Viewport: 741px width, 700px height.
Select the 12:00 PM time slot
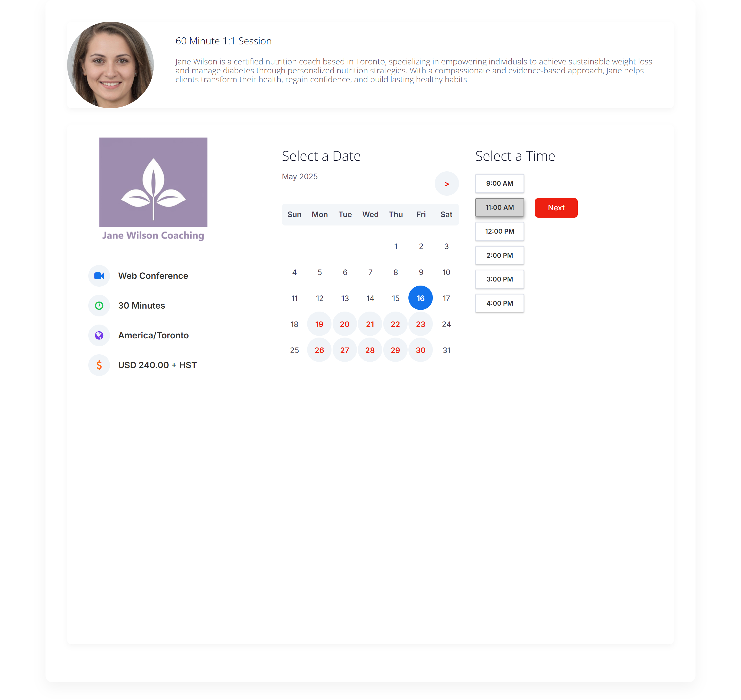tap(499, 231)
